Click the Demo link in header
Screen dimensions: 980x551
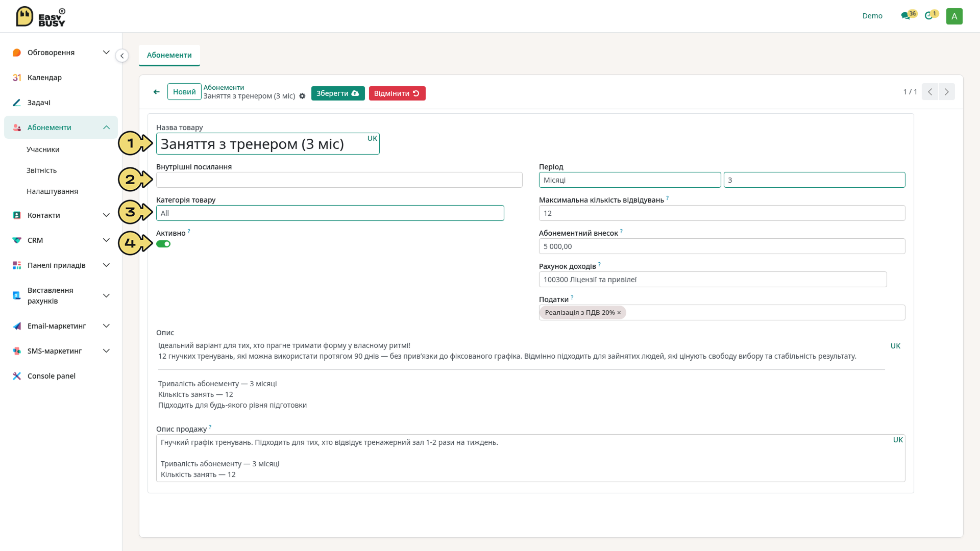[x=872, y=16]
